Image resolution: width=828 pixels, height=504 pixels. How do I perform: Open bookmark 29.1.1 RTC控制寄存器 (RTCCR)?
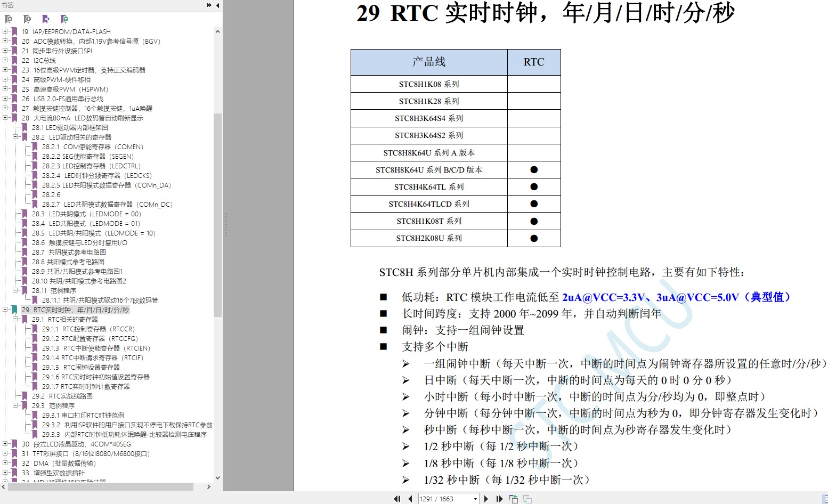tap(88, 329)
